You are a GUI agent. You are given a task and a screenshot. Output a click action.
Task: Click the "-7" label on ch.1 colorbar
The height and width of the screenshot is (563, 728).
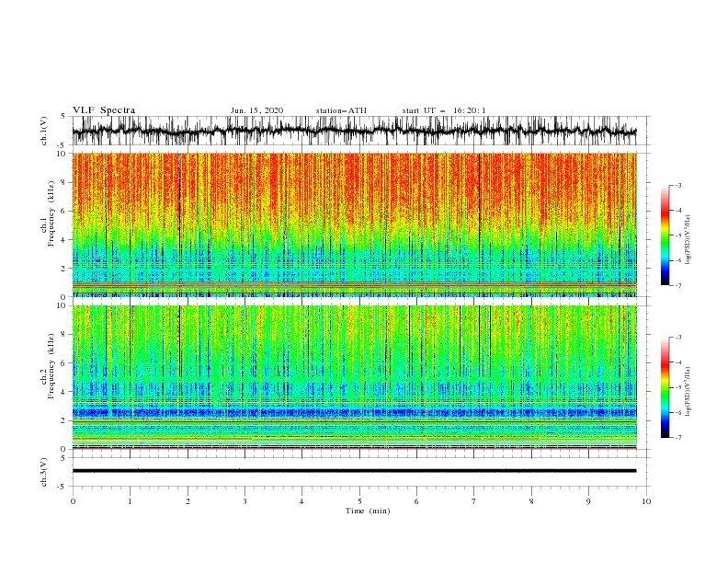678,285
